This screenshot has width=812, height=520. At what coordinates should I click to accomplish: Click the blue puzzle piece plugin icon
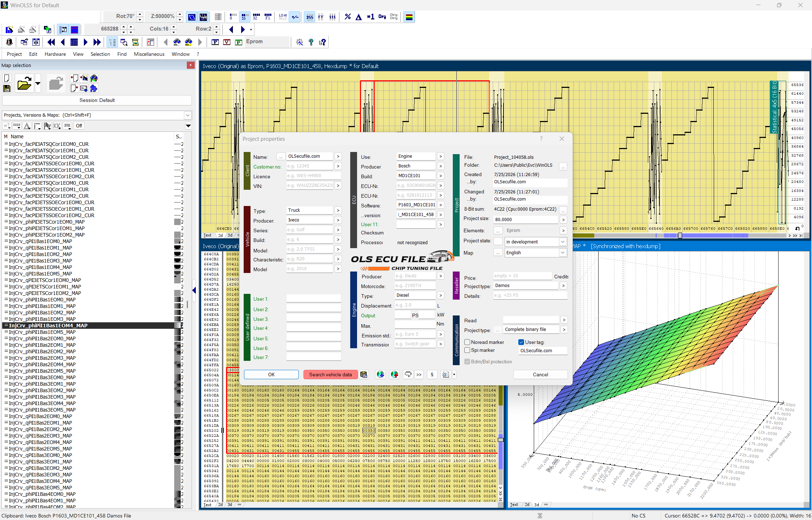coord(94,88)
